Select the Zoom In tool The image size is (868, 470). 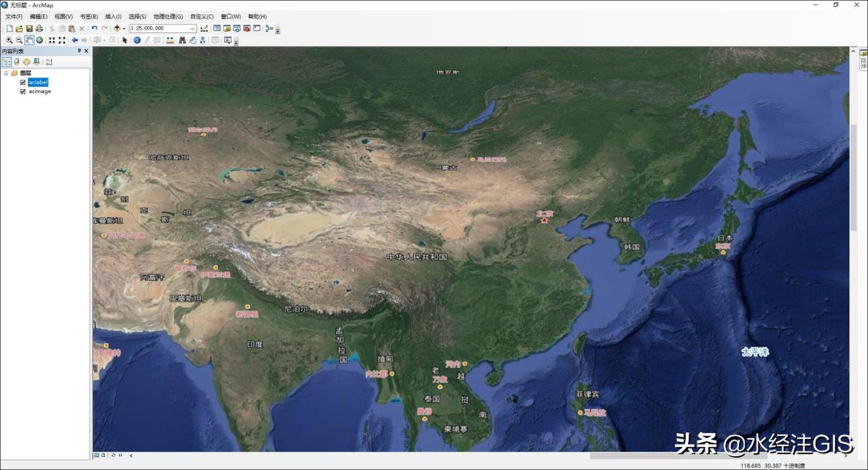[10, 40]
